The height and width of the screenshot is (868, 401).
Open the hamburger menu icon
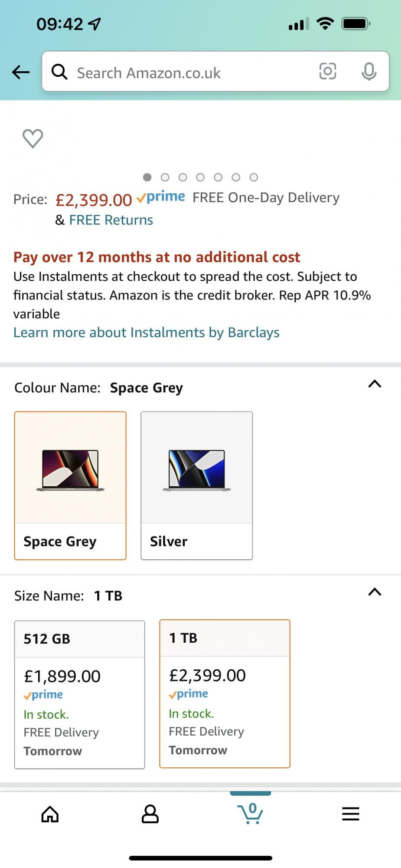point(350,814)
